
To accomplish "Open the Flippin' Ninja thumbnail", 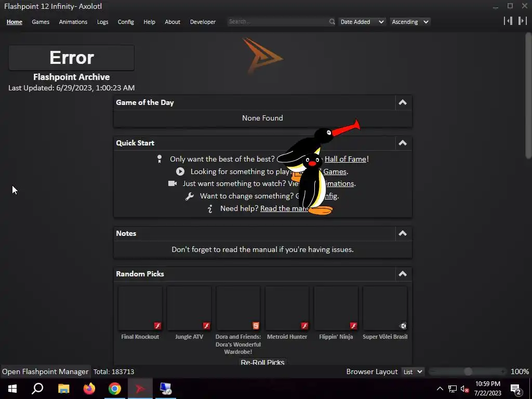I will coord(336,308).
